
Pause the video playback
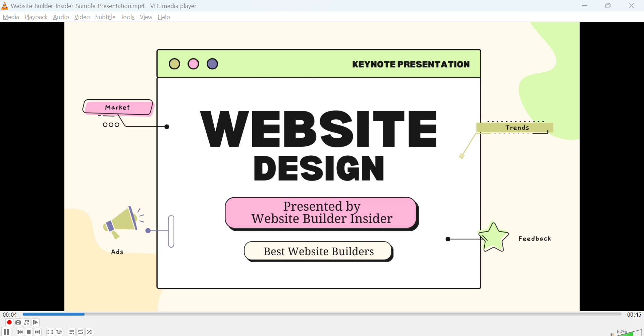[6, 332]
